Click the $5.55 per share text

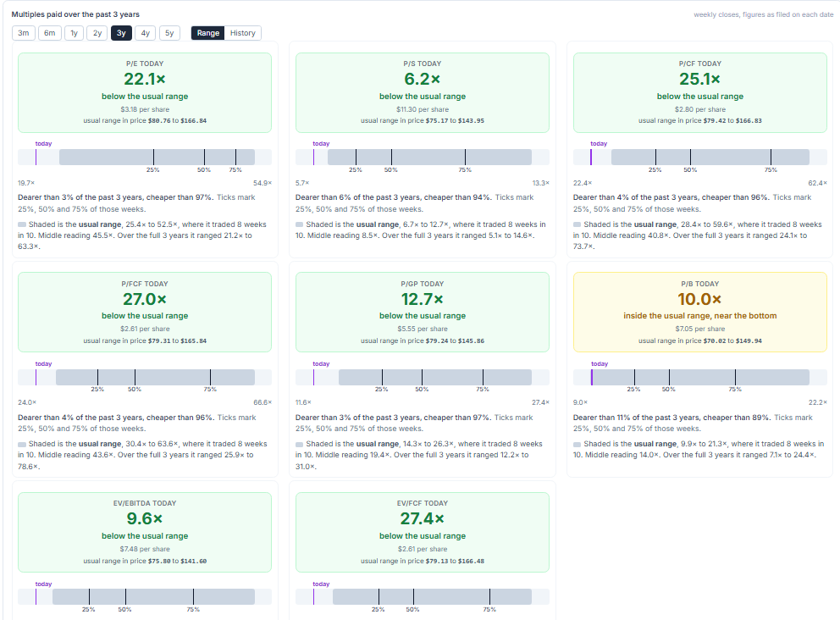[x=423, y=329]
